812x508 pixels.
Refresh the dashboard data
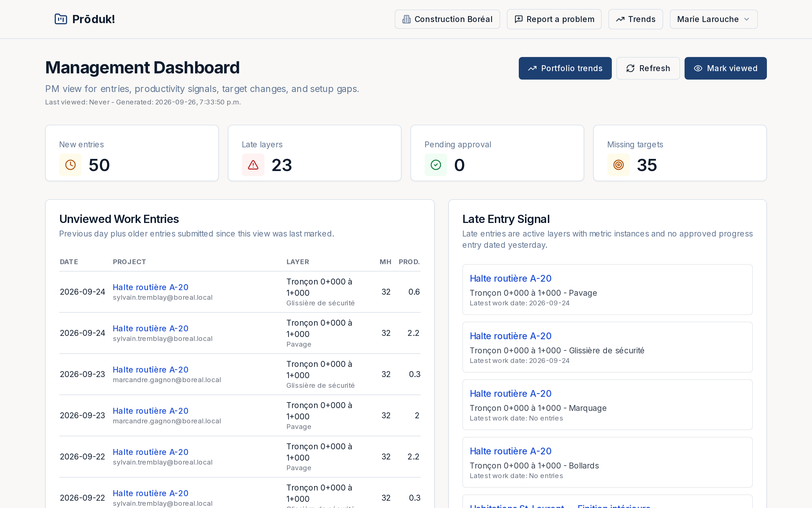[648, 69]
